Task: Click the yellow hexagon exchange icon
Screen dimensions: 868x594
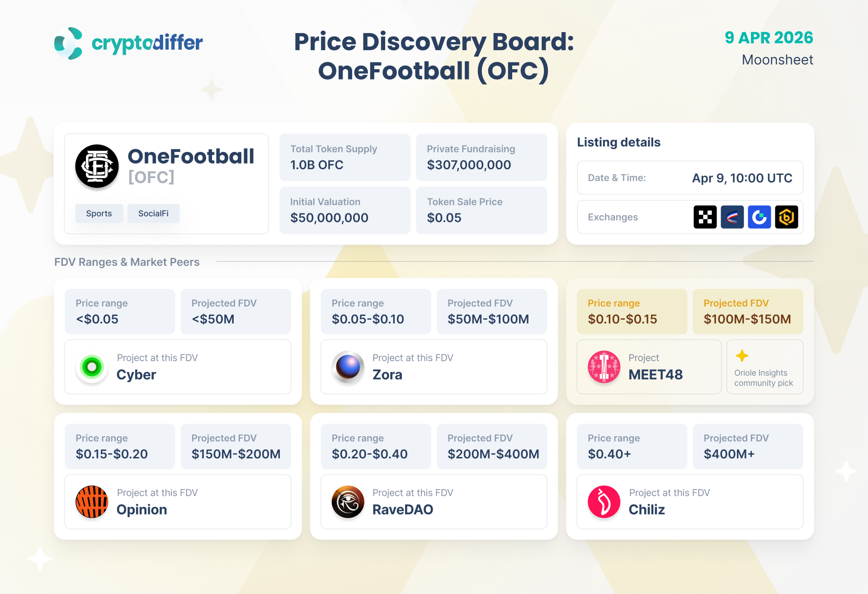Action: (x=786, y=217)
